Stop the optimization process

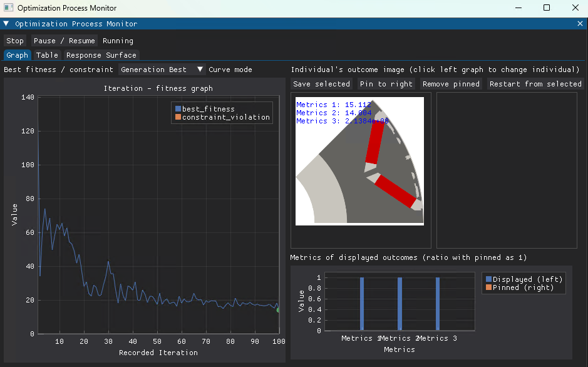click(15, 41)
